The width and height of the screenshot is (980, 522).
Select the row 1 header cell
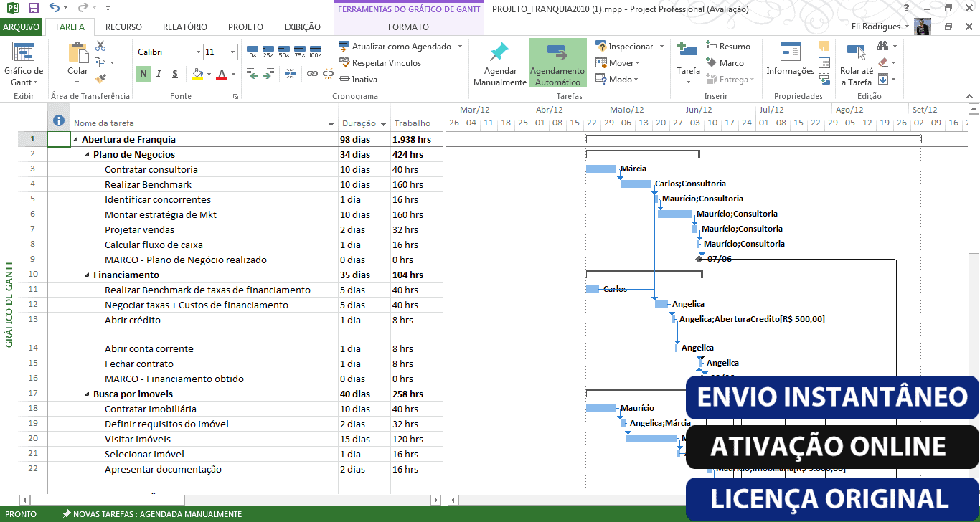(32, 140)
